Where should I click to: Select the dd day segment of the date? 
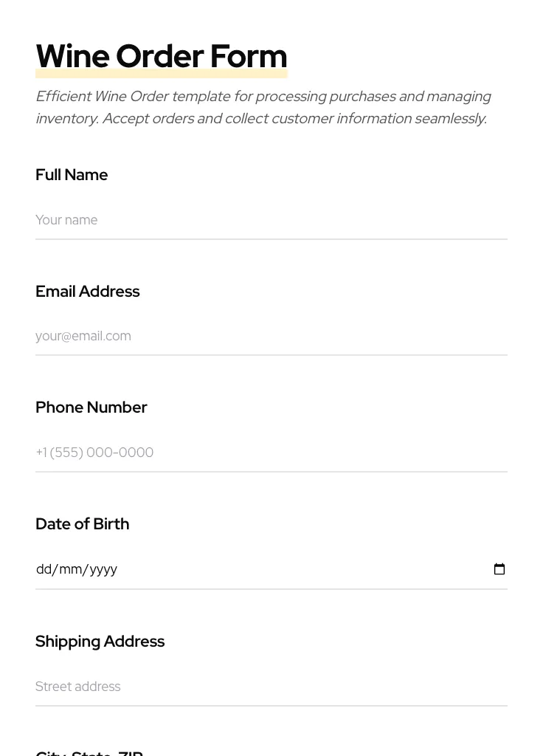[44, 569]
